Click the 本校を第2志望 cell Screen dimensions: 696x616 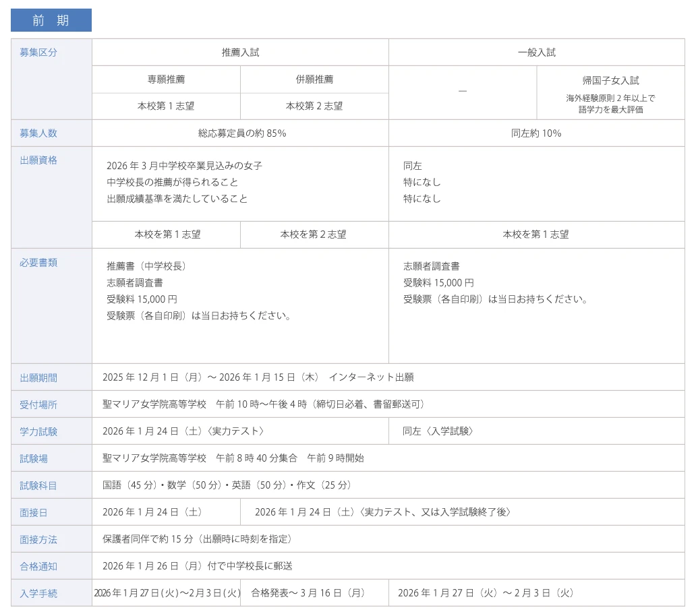[x=314, y=235]
